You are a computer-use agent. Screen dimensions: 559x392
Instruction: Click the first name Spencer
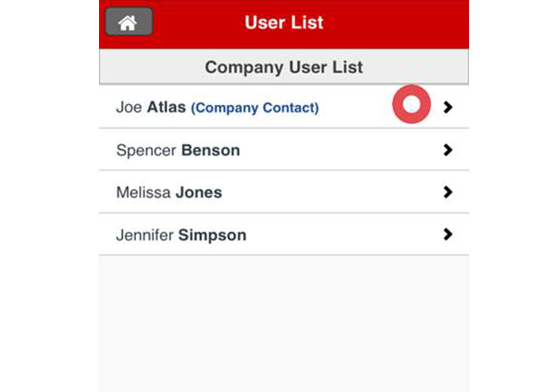[x=146, y=150]
